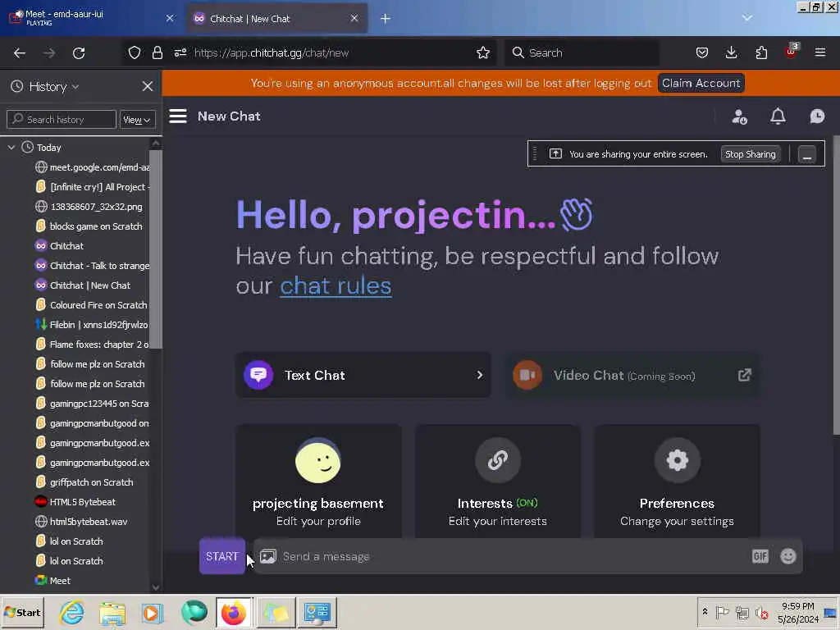This screenshot has width=840, height=630.
Task: Open the Windows Start menu
Action: point(22,612)
